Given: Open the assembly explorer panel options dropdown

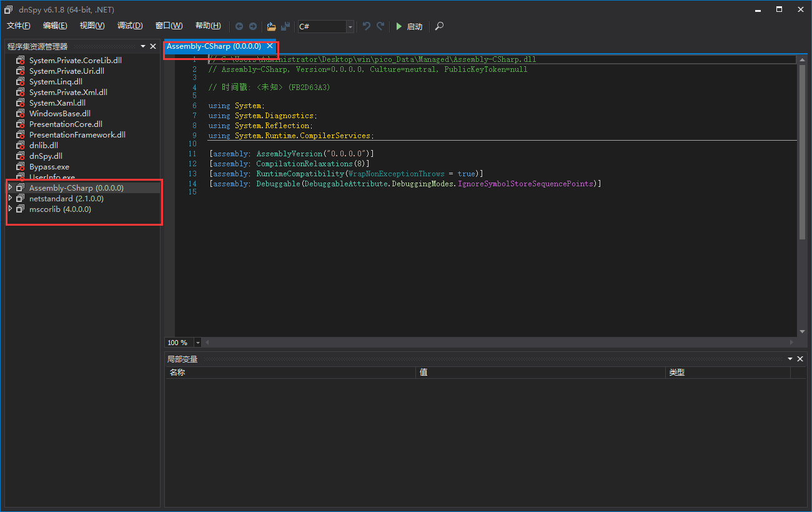Looking at the screenshot, I should tap(143, 46).
